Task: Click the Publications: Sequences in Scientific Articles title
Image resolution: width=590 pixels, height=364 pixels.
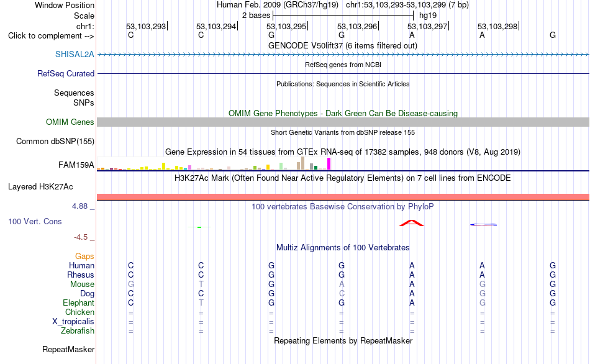Action: coord(343,84)
